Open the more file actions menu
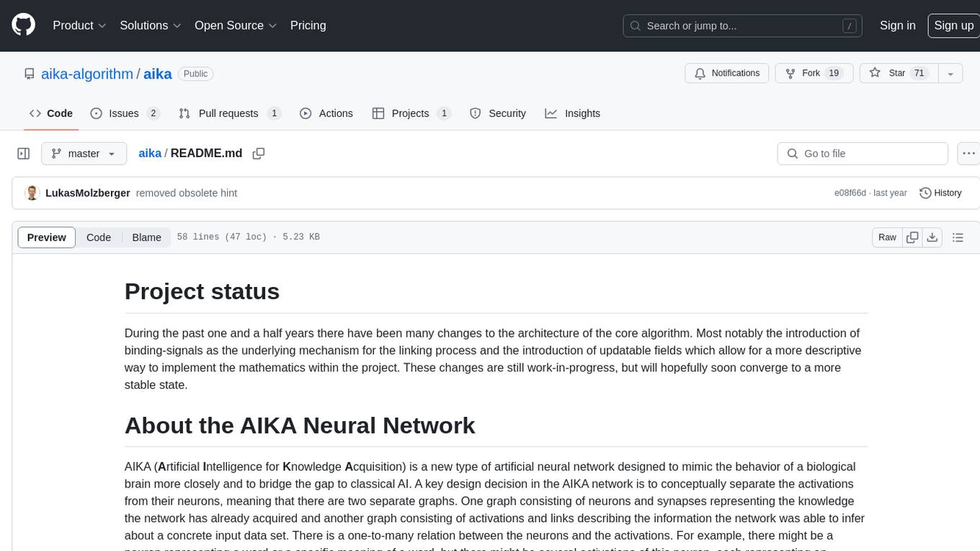 (968, 154)
